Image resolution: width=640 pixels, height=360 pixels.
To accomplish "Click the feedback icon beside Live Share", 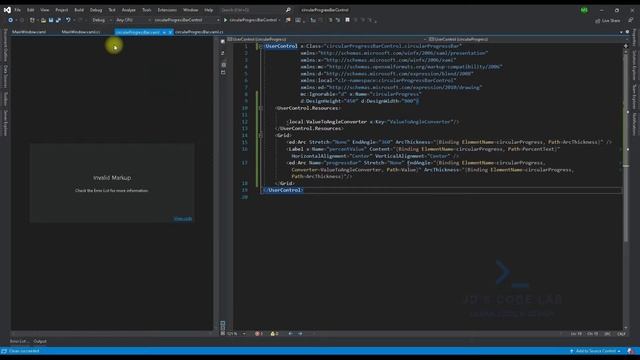I will (631, 20).
